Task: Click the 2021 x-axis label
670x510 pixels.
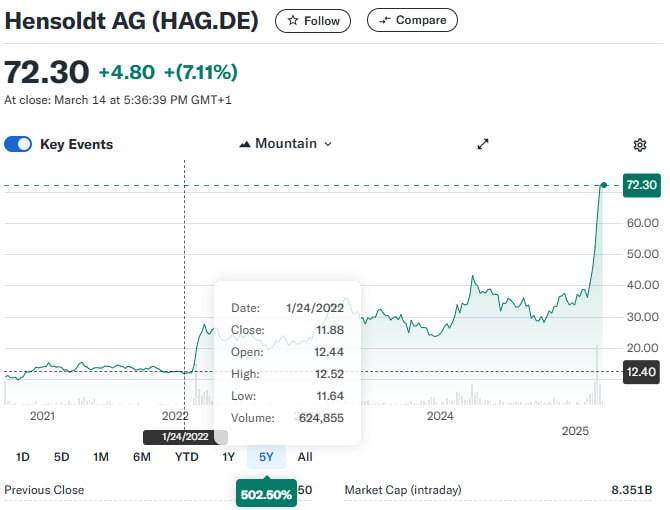Action: tap(42, 416)
